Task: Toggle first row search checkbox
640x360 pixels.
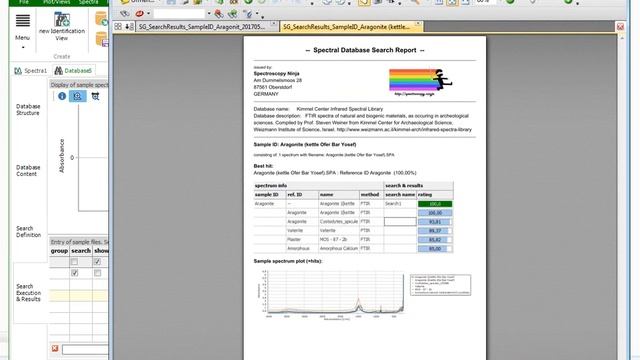Action: 74,262
